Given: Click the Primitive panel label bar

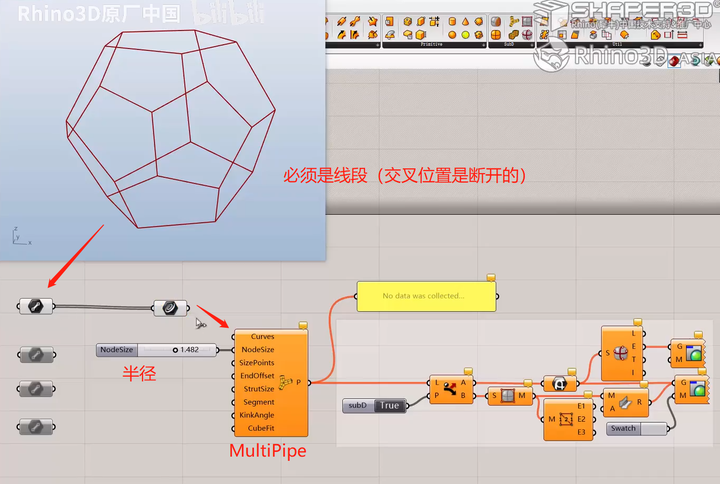Looking at the screenshot, I should [432, 45].
